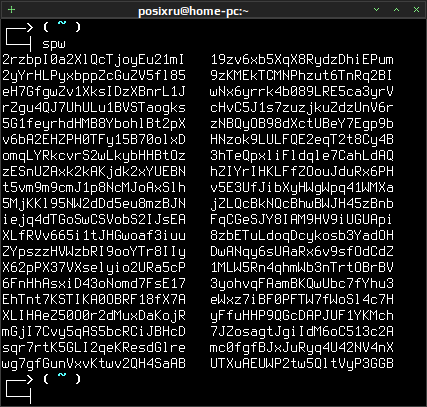Viewport: 427px width, 407px height.
Task: Select the line beginning with v6bA2EHZPH
Action: click(93, 140)
